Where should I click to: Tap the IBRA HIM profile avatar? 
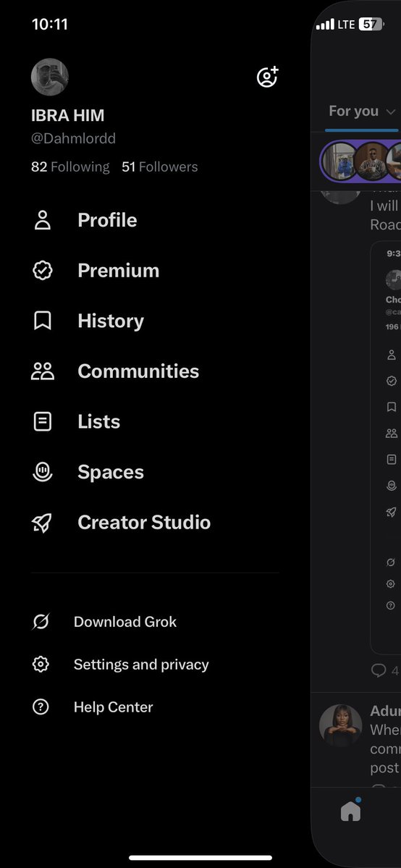pos(50,77)
